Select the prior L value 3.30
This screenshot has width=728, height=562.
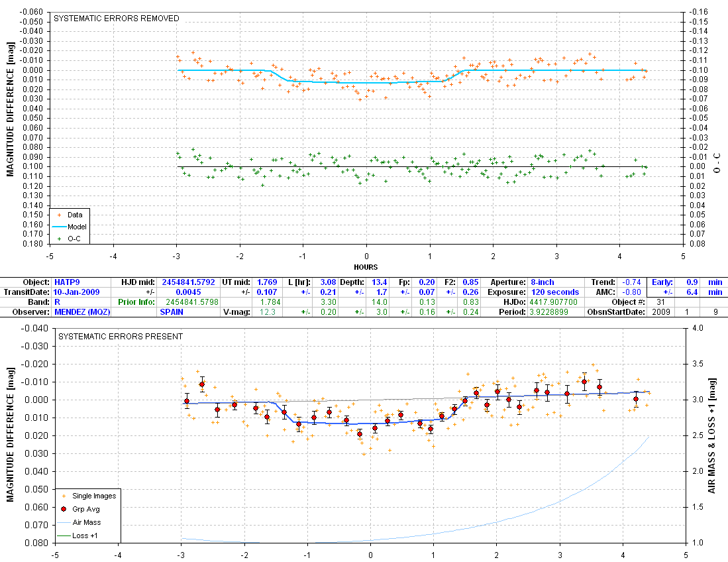coord(329,302)
